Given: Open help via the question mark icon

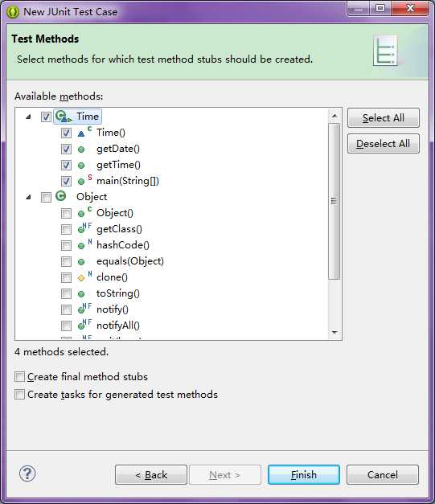Looking at the screenshot, I should 27,473.
